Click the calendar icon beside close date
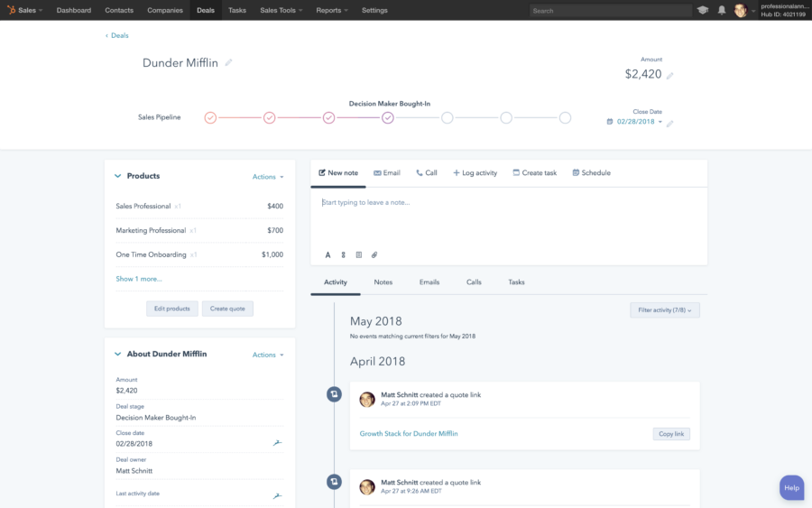Viewport: 812px width, 508px height. pyautogui.click(x=610, y=122)
